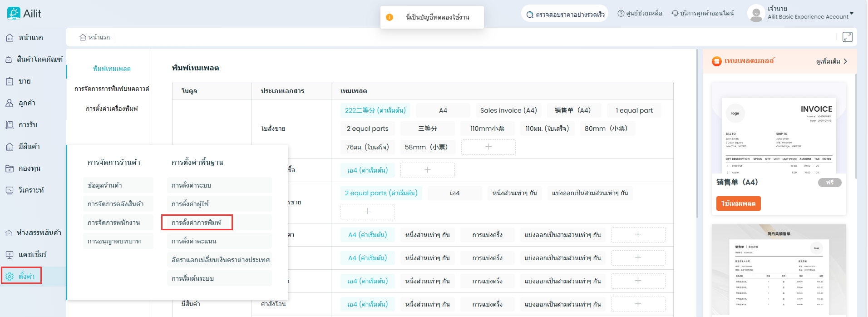Open the account dropdown arrow
The width and height of the screenshot is (868, 317).
click(852, 14)
